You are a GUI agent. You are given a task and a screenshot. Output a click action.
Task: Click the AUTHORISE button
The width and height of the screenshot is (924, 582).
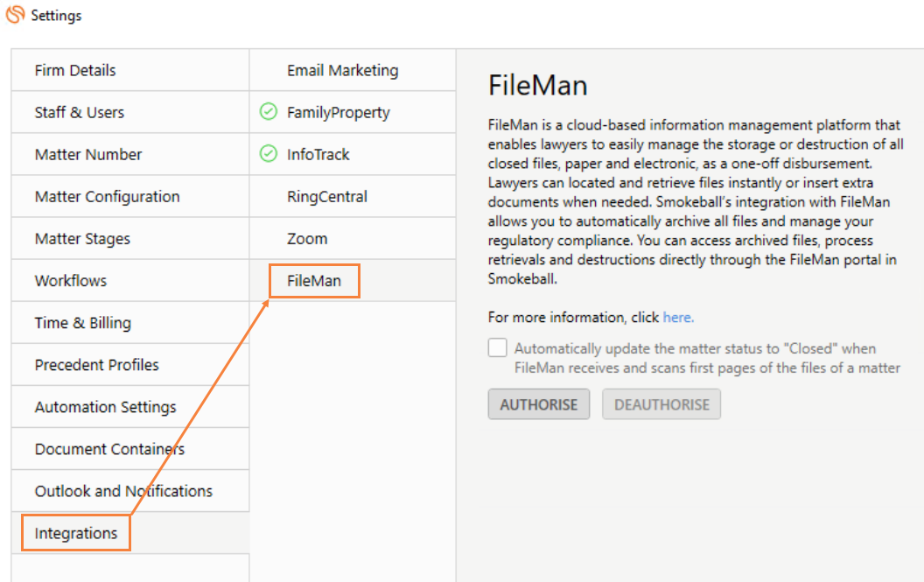point(539,404)
